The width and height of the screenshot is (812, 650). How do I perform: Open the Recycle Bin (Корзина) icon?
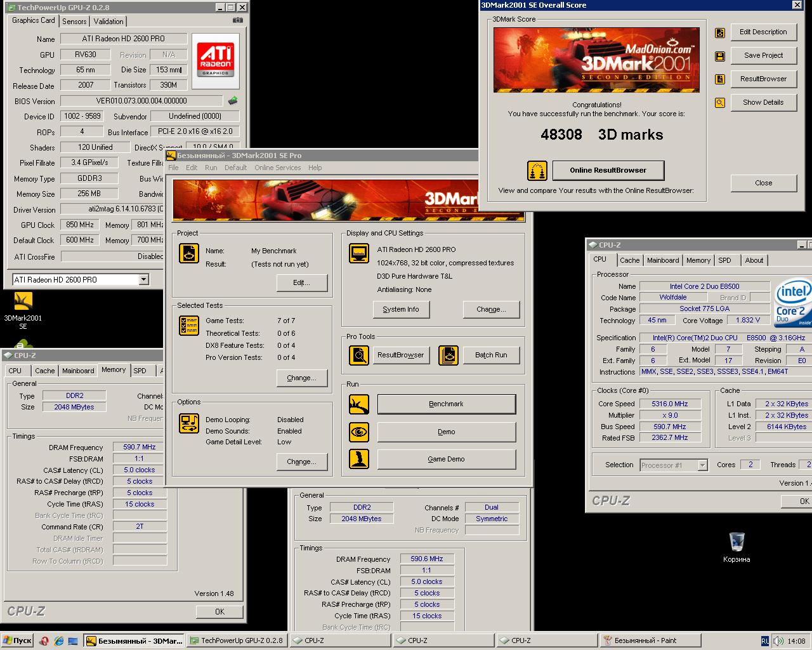tap(737, 547)
